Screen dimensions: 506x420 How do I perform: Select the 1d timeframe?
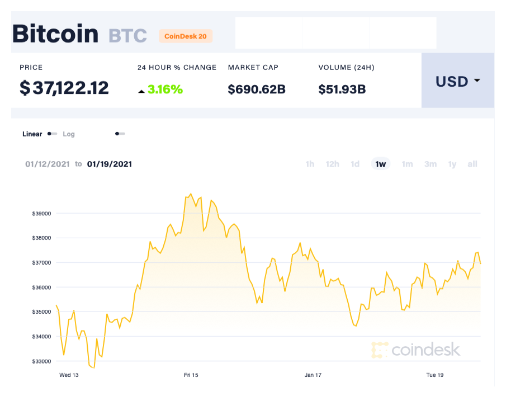click(354, 164)
